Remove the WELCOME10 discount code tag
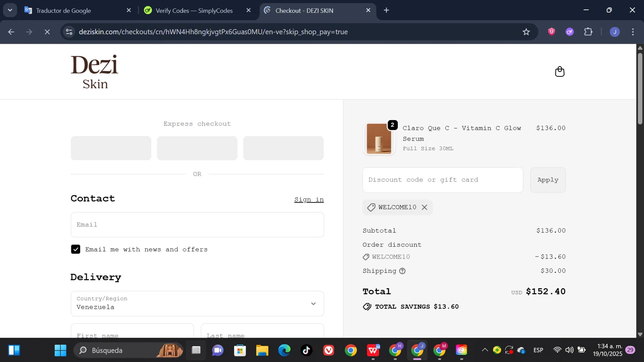The width and height of the screenshot is (644, 362). (x=424, y=207)
